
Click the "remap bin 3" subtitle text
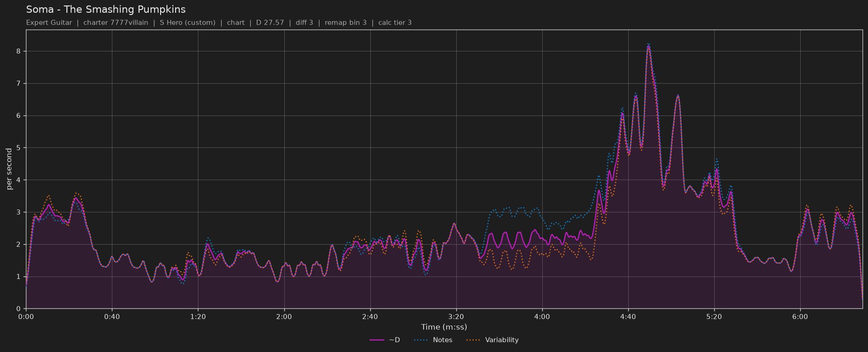pos(345,22)
